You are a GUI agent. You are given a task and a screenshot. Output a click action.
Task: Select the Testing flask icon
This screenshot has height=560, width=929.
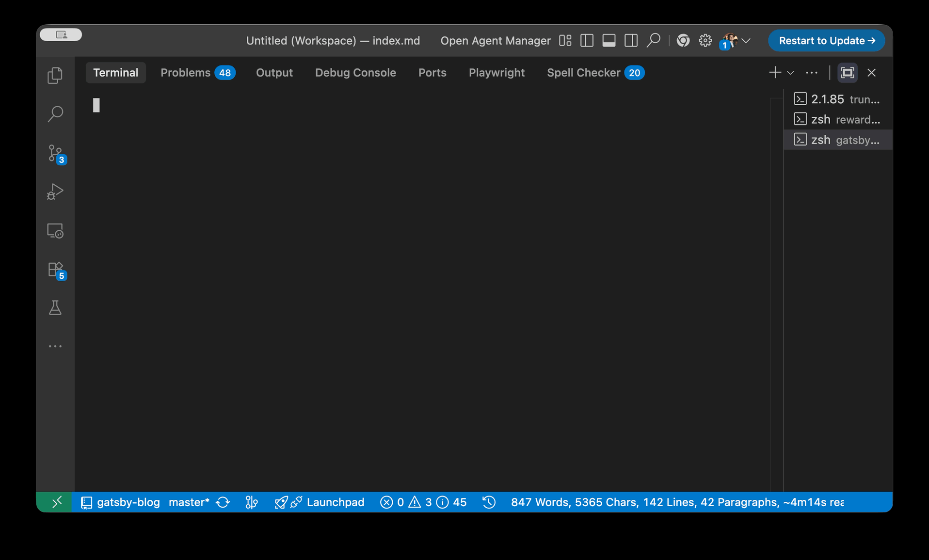(x=55, y=307)
